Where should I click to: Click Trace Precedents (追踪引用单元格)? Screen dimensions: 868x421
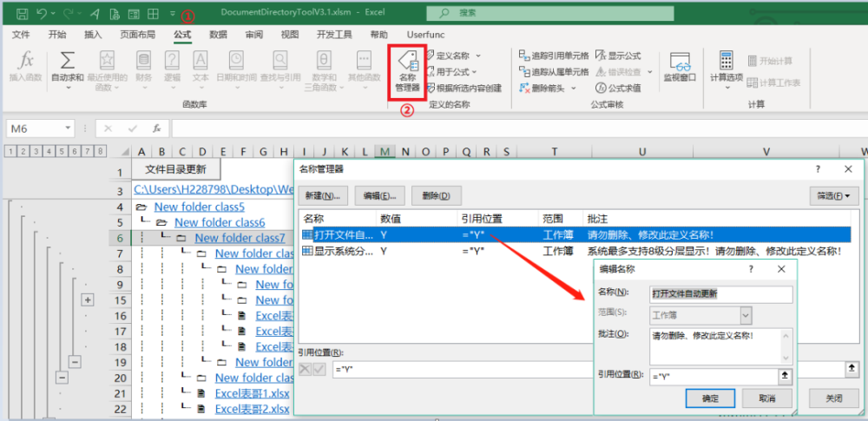click(554, 56)
